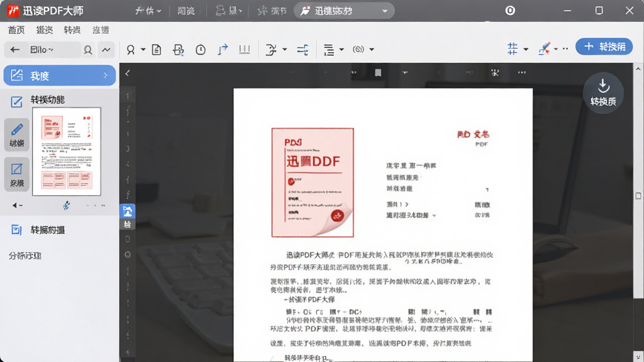Image resolution: width=644 pixels, height=362 pixels.
Task: Collapse side panel using the left chevron
Action: coord(127,73)
